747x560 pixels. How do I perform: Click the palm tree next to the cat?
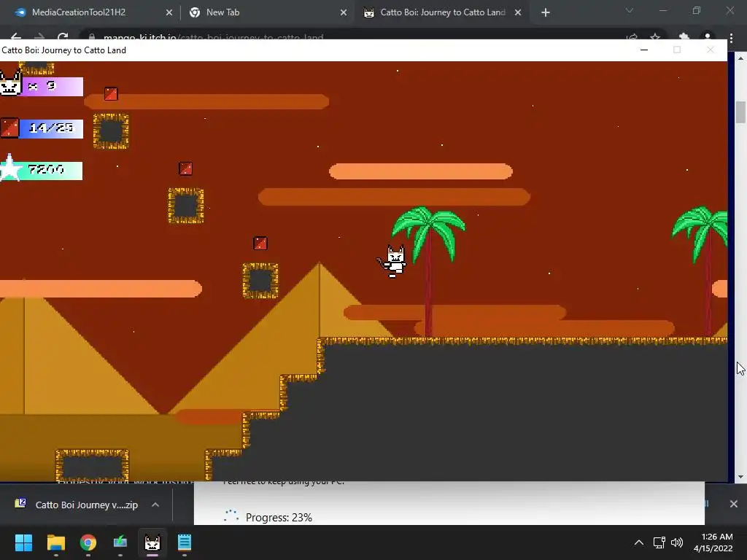pos(428,271)
